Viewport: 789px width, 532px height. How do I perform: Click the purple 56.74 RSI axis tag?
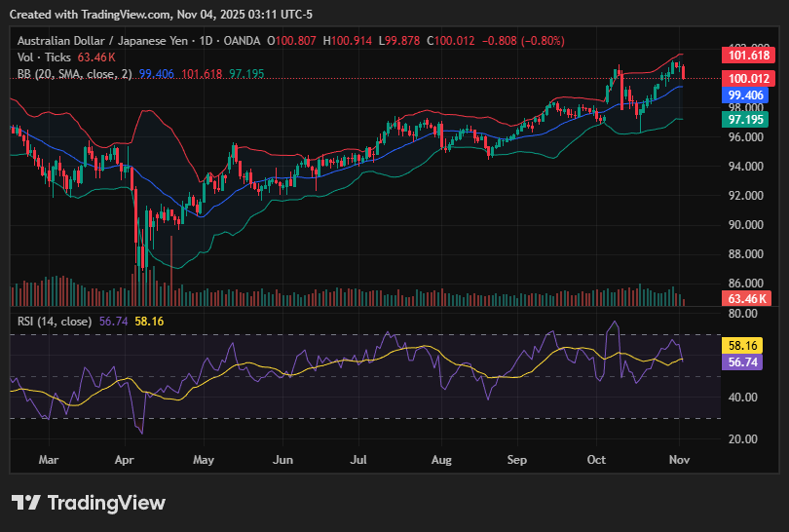coord(745,361)
